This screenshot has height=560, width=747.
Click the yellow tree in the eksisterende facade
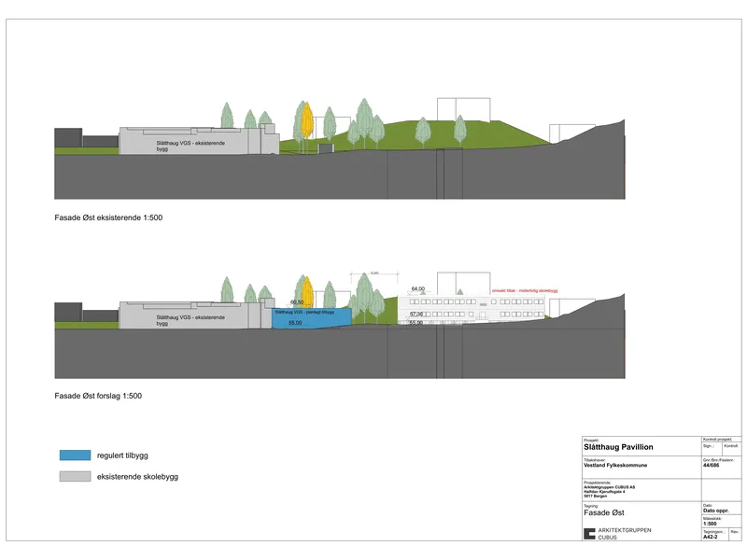[307, 122]
